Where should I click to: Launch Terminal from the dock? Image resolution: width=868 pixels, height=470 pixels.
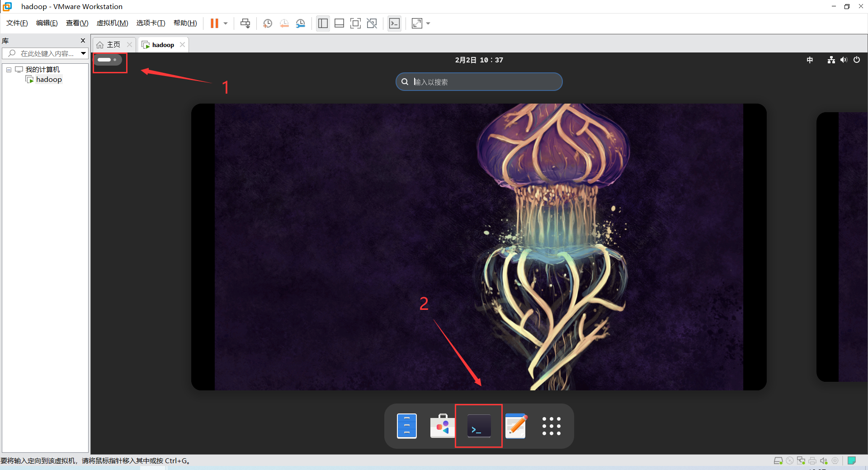click(479, 426)
